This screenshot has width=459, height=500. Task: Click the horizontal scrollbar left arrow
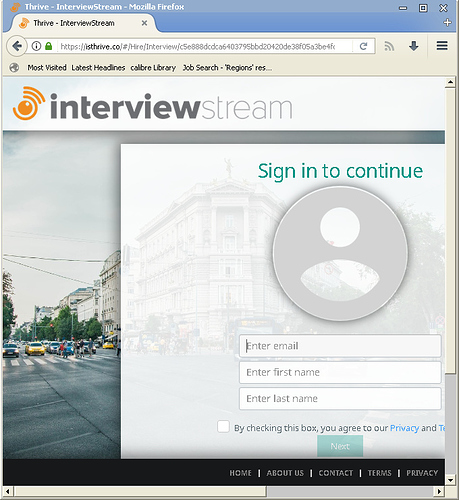[x=8, y=491]
